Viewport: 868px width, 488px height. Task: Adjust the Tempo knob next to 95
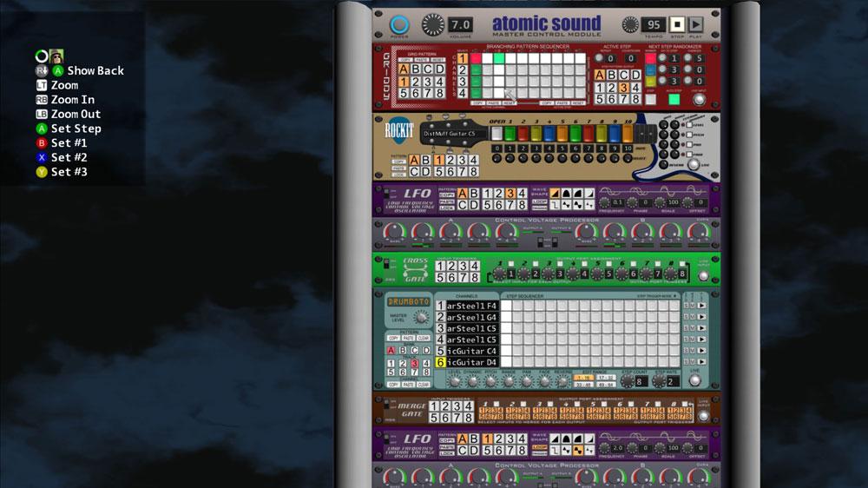(x=630, y=24)
